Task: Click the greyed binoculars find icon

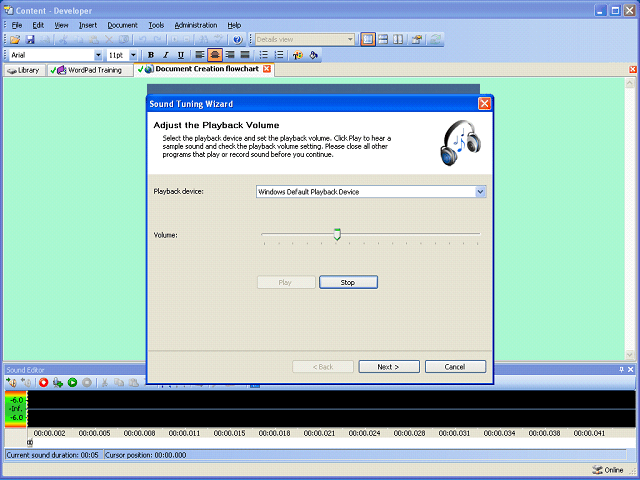Action: tap(203, 40)
